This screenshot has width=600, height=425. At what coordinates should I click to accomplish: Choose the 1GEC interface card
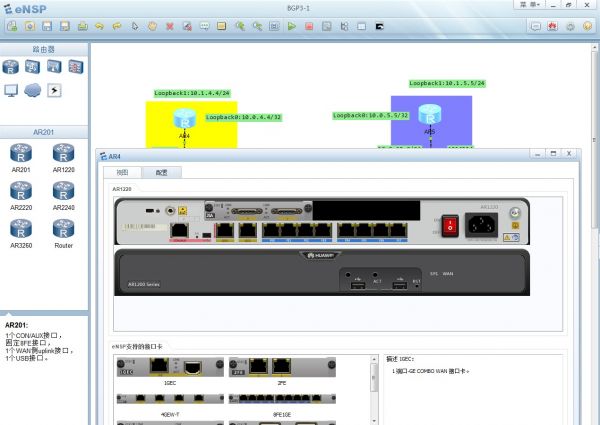170,368
